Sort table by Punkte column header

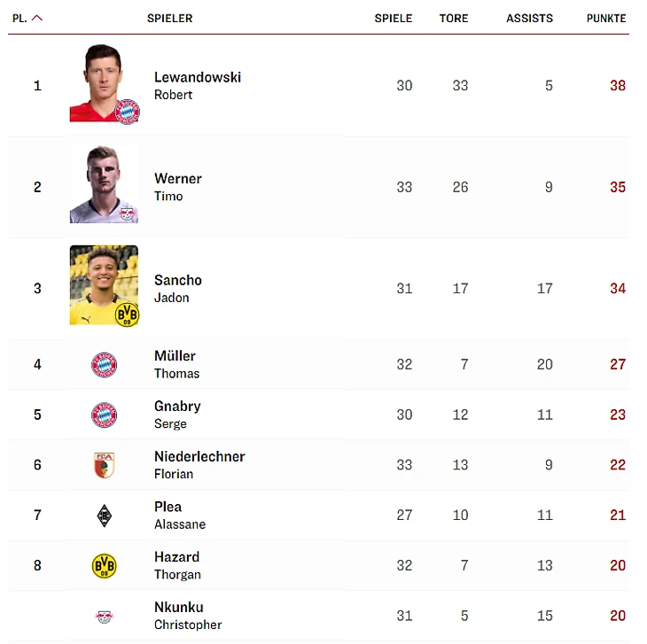pyautogui.click(x=605, y=18)
